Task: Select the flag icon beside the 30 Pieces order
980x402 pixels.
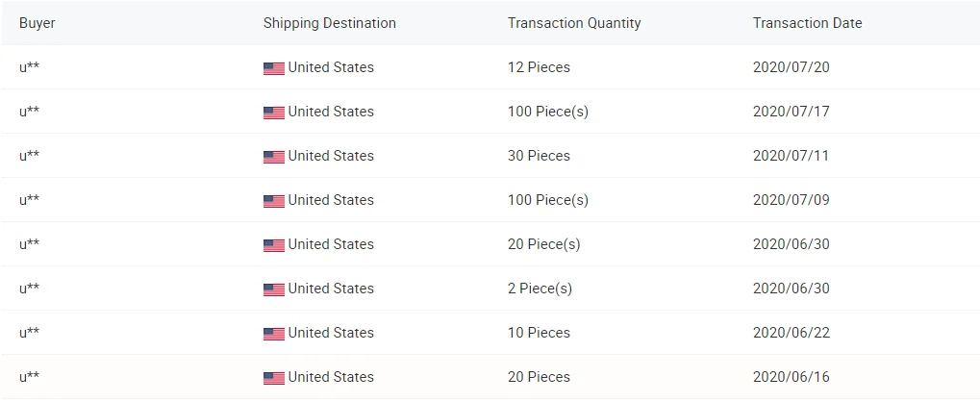Action: tap(274, 157)
